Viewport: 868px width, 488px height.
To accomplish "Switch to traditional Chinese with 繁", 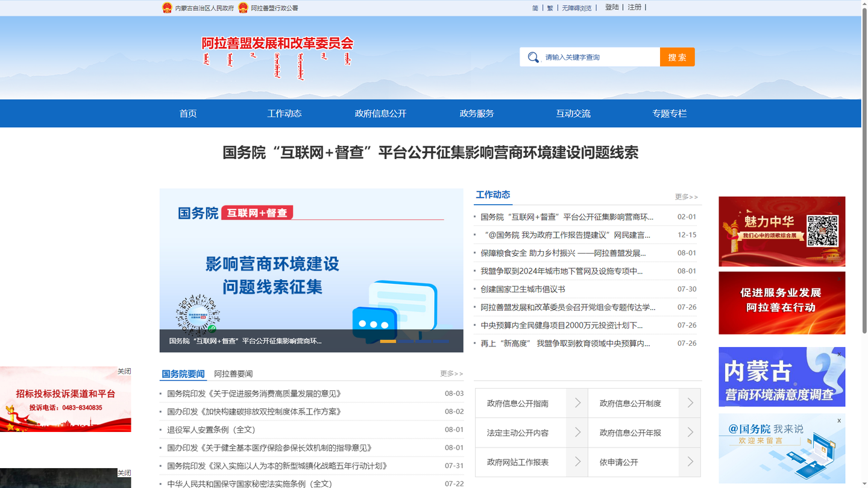I will pos(550,8).
